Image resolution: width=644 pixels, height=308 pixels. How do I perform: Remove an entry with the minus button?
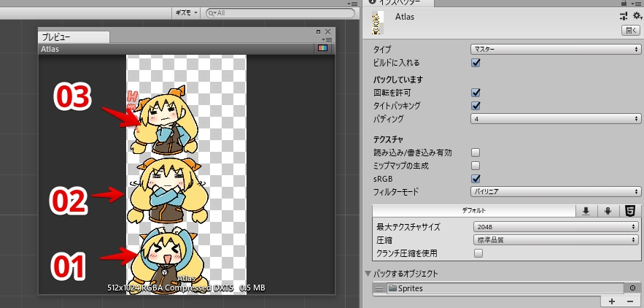pos(630,301)
